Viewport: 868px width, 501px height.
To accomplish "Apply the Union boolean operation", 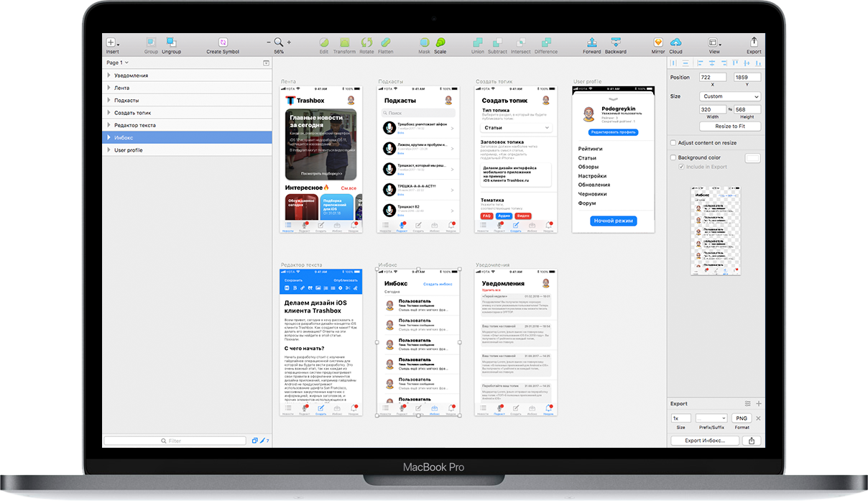I will pos(478,42).
